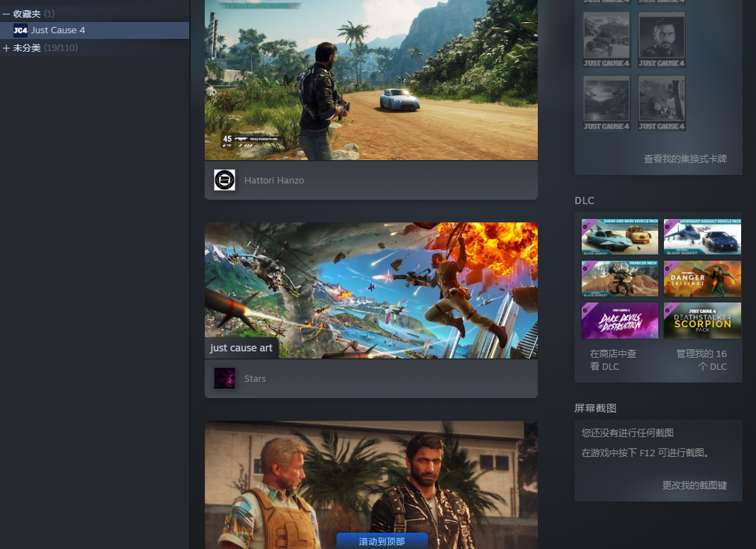Click 管理我的 16 个 DLC link
The height and width of the screenshot is (549, 756).
tap(701, 360)
